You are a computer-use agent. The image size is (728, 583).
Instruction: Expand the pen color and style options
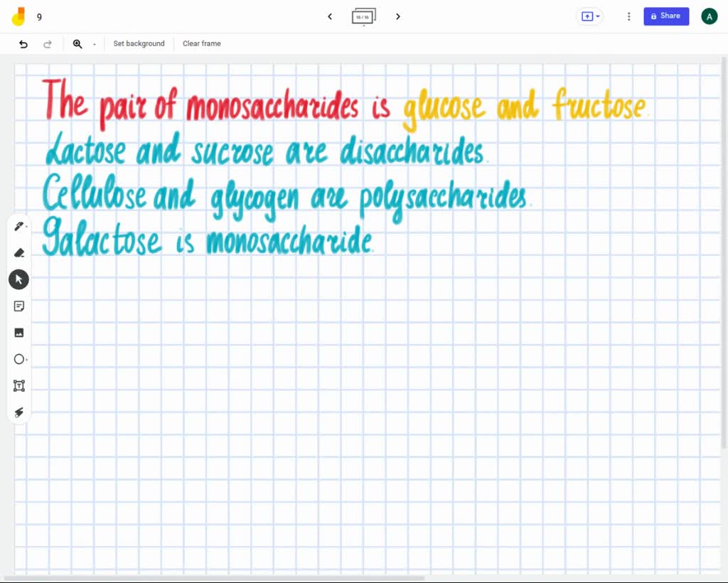(x=28, y=225)
